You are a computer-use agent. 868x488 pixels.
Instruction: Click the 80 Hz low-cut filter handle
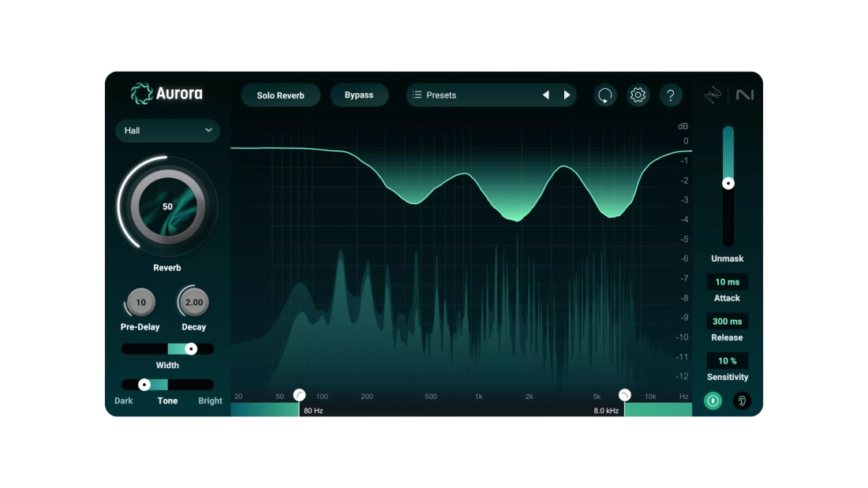point(300,395)
